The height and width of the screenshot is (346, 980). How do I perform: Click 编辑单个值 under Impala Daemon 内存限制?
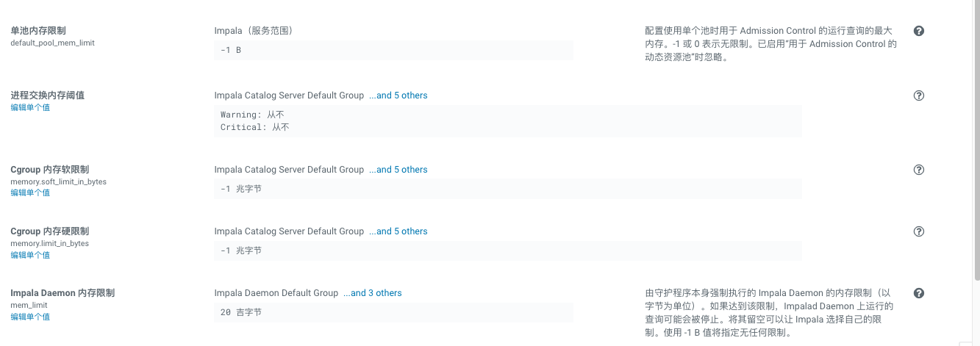(30, 317)
